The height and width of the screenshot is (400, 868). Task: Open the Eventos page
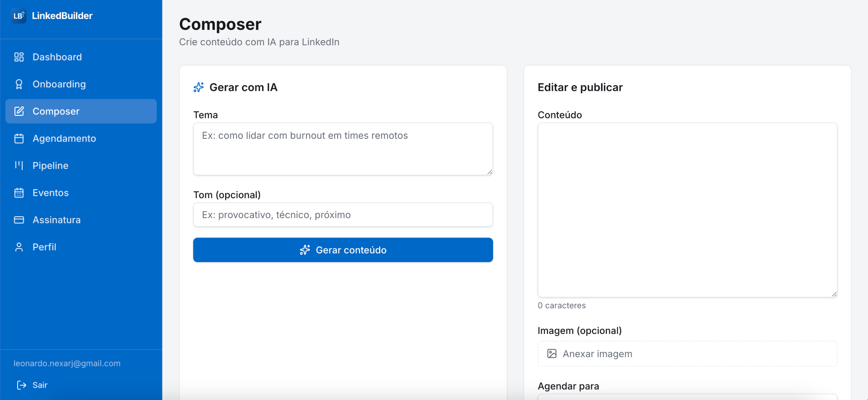81,193
